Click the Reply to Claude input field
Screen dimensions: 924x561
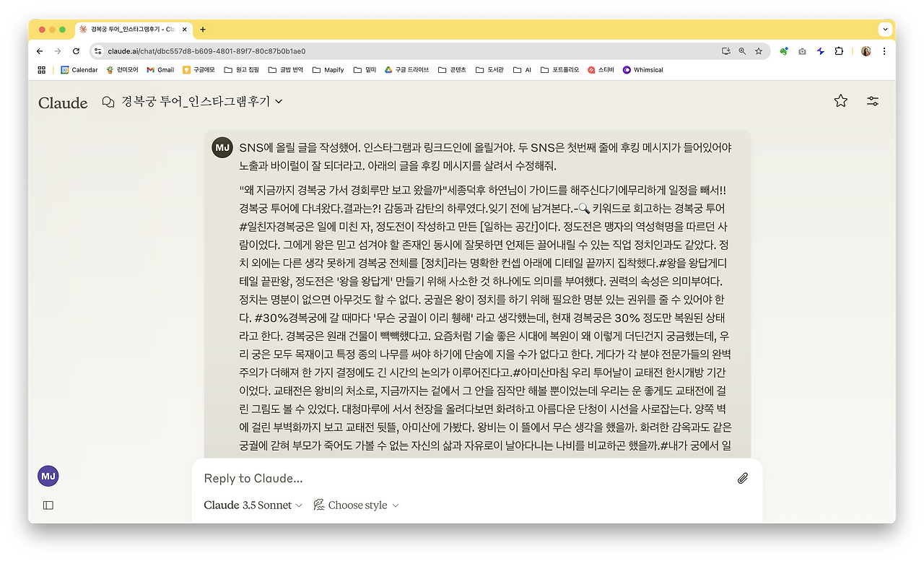[x=325, y=478]
